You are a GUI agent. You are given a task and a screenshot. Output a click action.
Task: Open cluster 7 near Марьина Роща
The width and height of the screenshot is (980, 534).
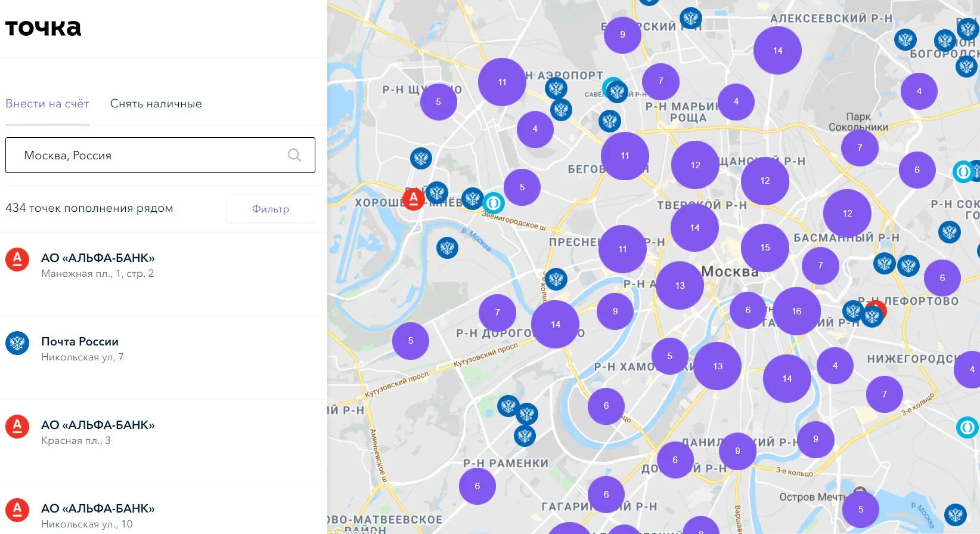click(660, 81)
